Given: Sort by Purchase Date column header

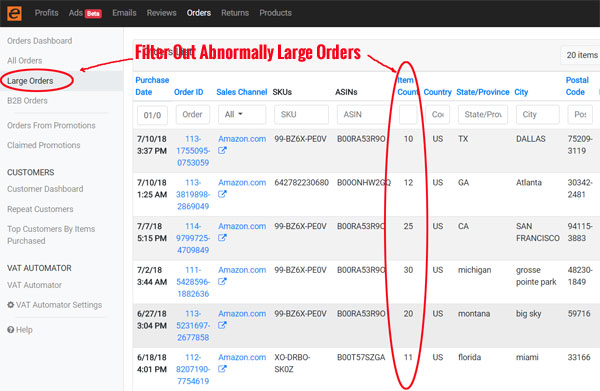Looking at the screenshot, I should (x=152, y=86).
